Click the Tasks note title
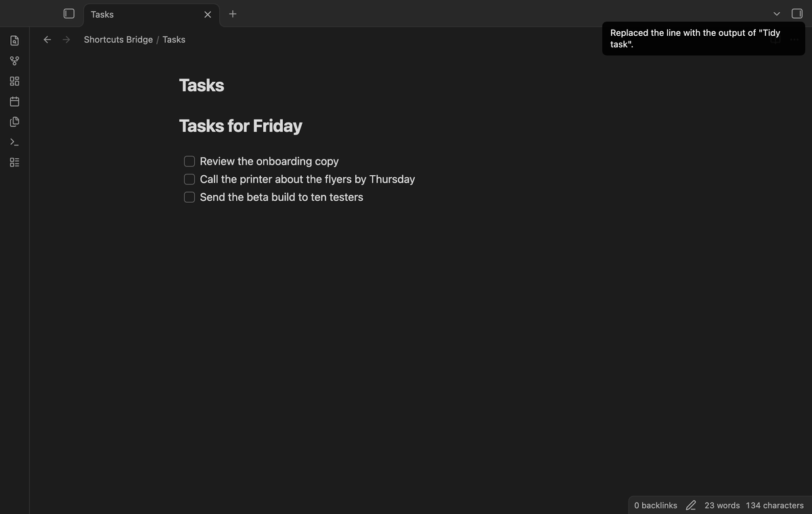Viewport: 812px width, 514px height. [x=202, y=85]
